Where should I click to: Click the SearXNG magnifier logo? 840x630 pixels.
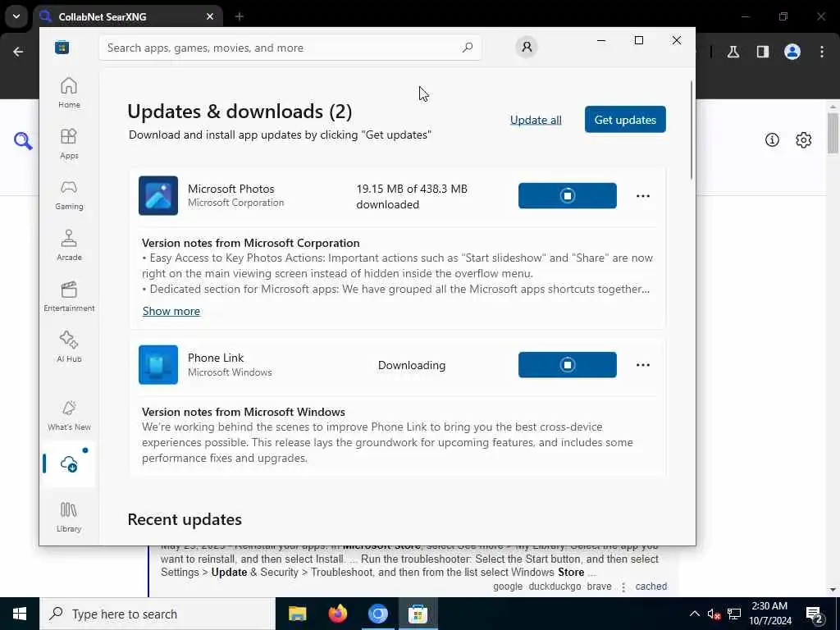23,141
